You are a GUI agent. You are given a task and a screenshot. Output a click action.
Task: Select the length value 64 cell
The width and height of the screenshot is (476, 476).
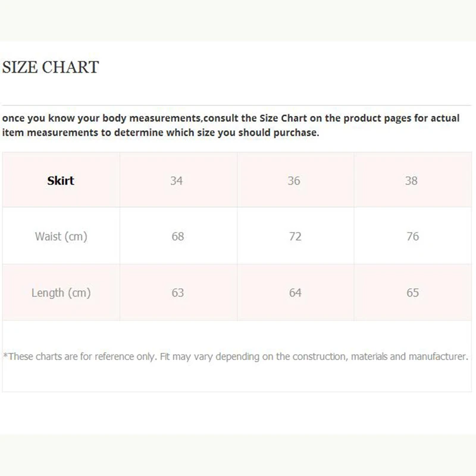tap(295, 293)
